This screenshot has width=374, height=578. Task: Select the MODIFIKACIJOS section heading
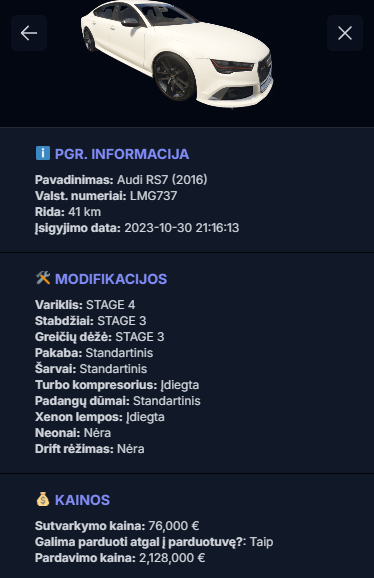pos(111,279)
